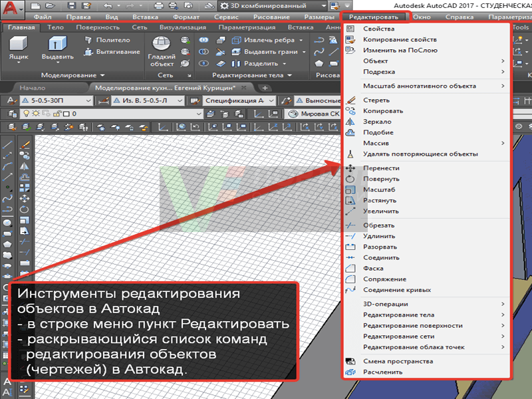Expand the Моделирование panel arrow
The width and height of the screenshot is (532, 399).
(x=102, y=75)
